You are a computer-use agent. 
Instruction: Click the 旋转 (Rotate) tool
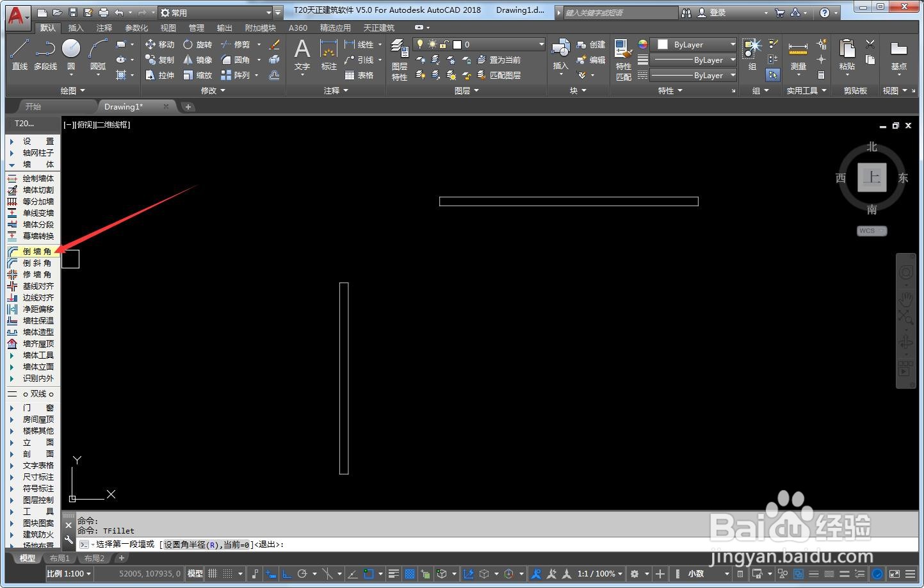[197, 44]
